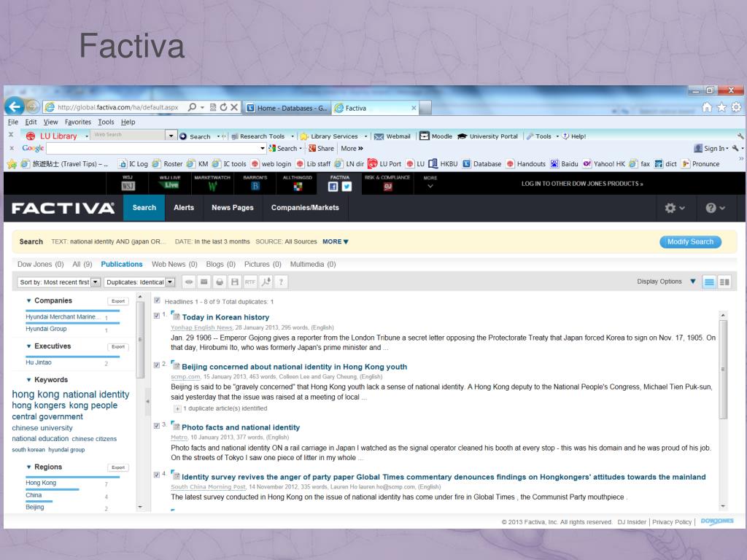747x560 pixels.
Task: Go to the News Pages tab
Action: (233, 208)
